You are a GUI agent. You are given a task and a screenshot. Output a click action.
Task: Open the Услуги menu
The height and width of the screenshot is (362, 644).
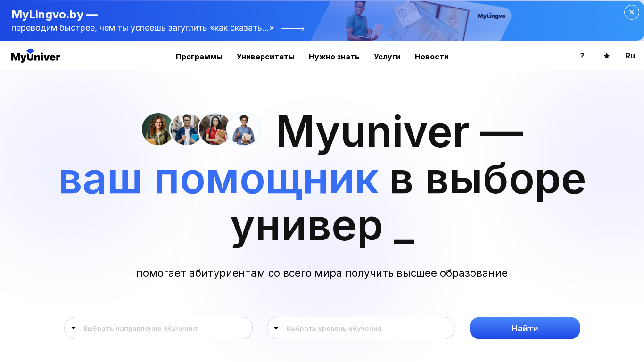coord(387,57)
